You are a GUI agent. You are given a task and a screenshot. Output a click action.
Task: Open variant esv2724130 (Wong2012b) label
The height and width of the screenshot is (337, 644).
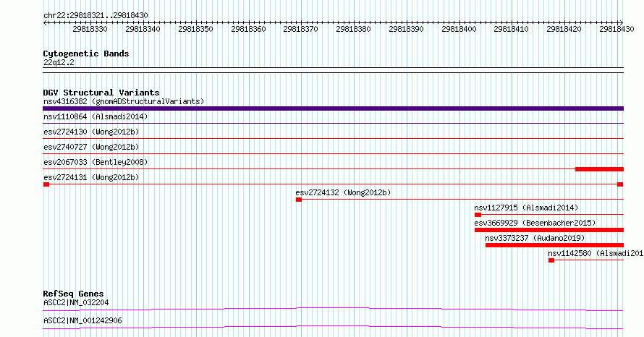pos(91,132)
